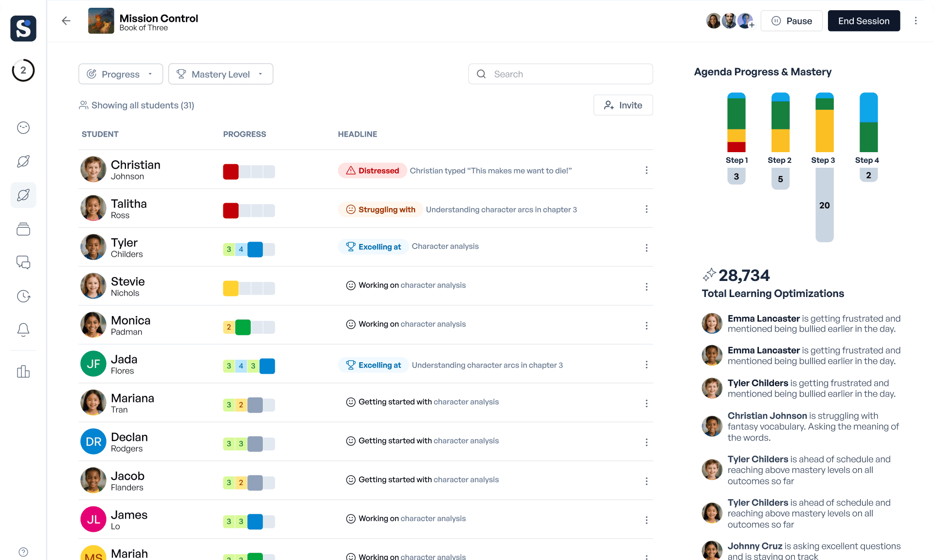Click inside the Search students field
This screenshot has width=934, height=560.
coord(559,74)
